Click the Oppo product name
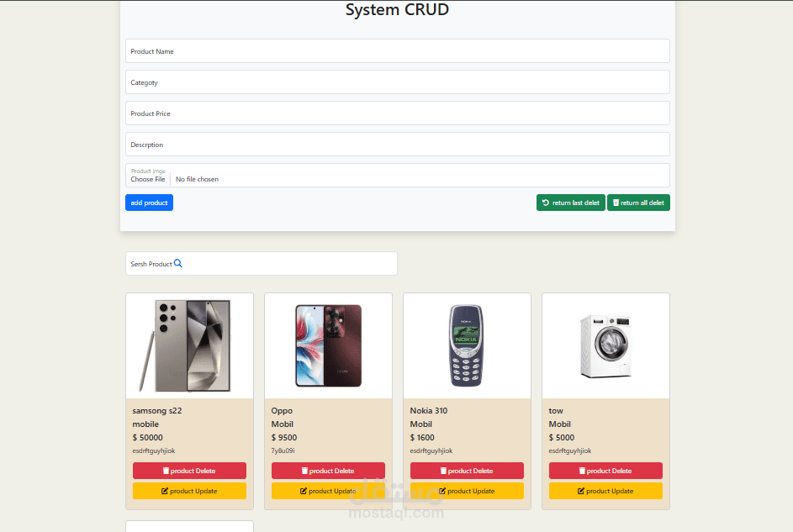This screenshot has height=532, width=793. coord(282,411)
